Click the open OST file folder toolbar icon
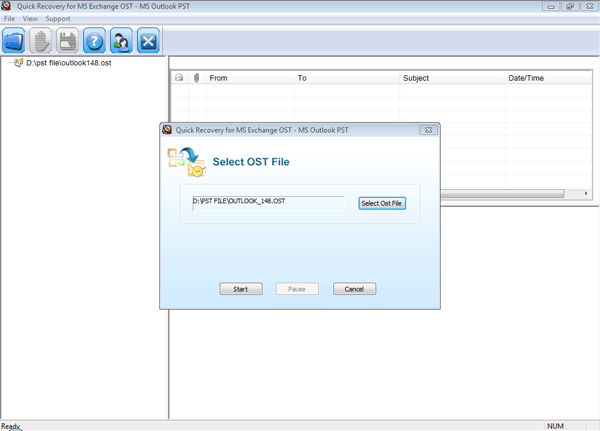600x431 pixels. point(13,40)
